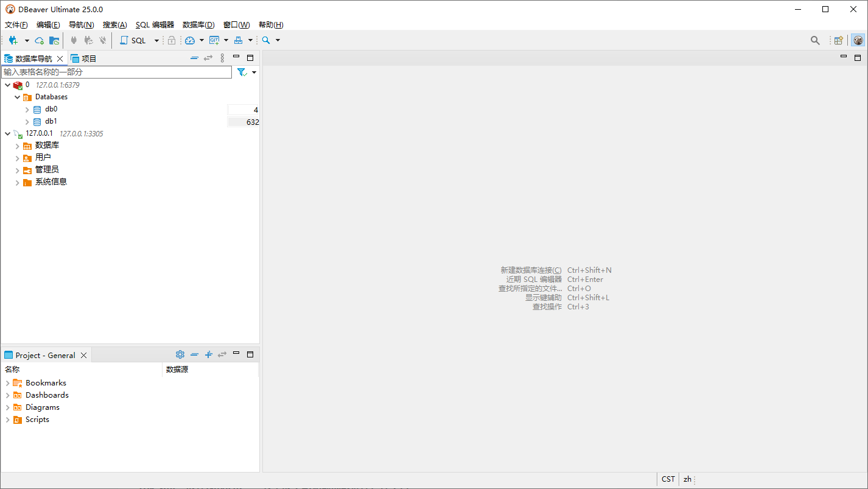Click the blue magnifier search toolbar icon
The height and width of the screenshot is (489, 868).
coord(266,40)
